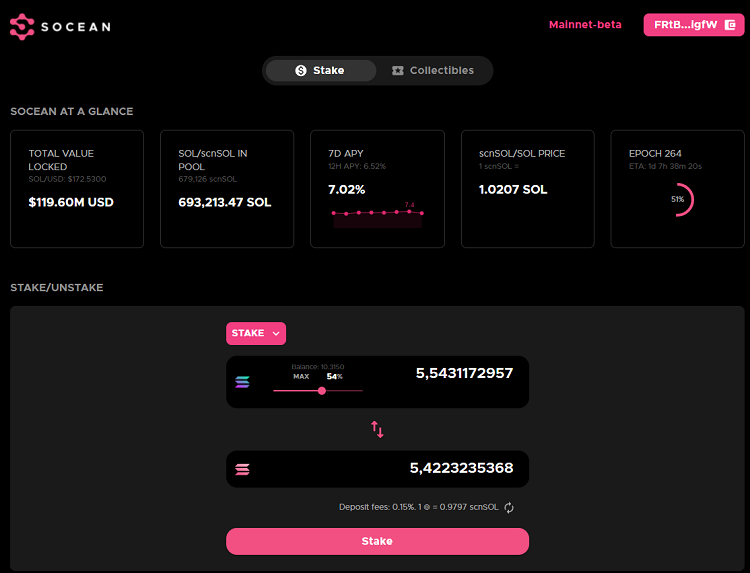750x573 pixels.
Task: Switch to the Collectibles tab
Action: tap(433, 70)
